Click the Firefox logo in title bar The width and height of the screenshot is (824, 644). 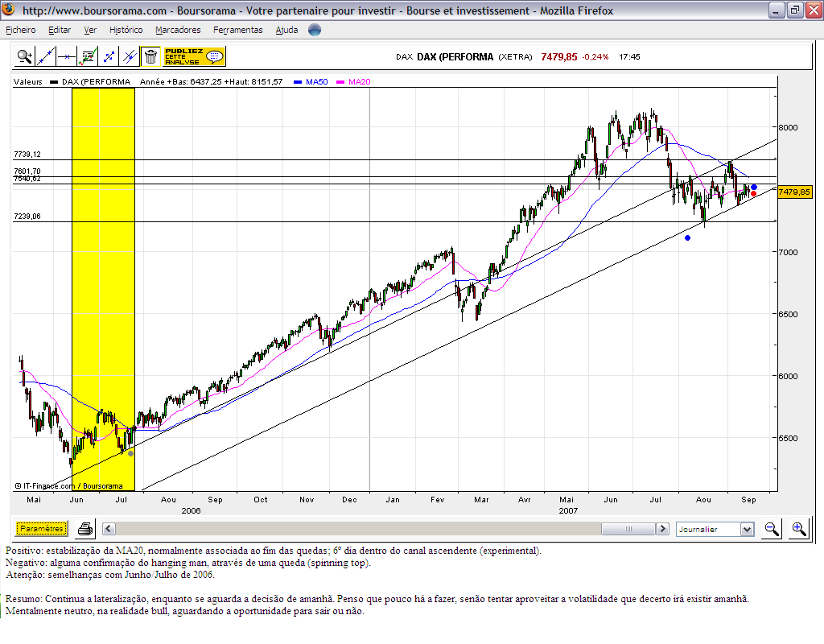point(8,10)
